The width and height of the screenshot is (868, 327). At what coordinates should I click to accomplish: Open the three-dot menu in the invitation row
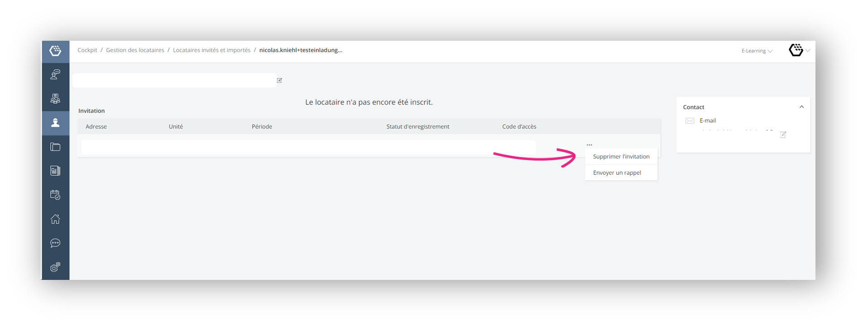point(589,145)
